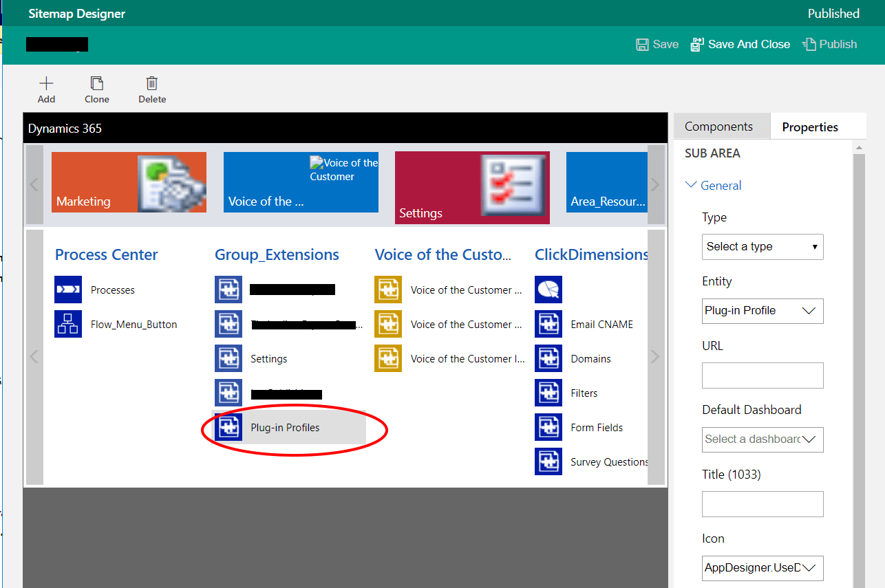Click the Process Center group header
This screenshot has height=588, width=885.
point(107,254)
